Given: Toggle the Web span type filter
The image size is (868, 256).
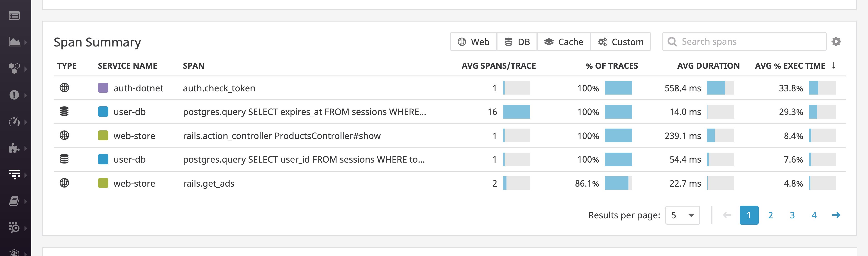Looking at the screenshot, I should (473, 42).
